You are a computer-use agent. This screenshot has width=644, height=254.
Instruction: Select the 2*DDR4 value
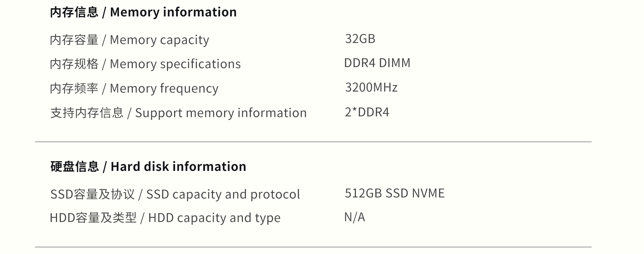pos(367,112)
